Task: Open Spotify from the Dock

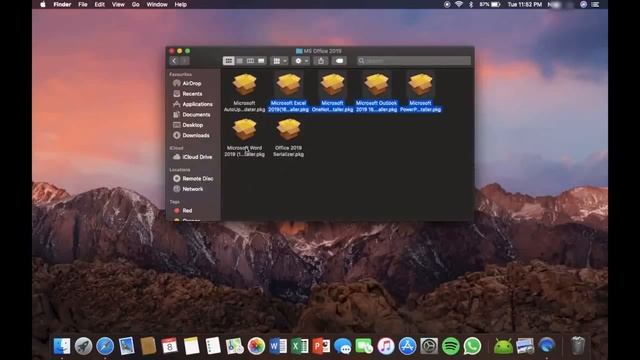Action: [451, 346]
